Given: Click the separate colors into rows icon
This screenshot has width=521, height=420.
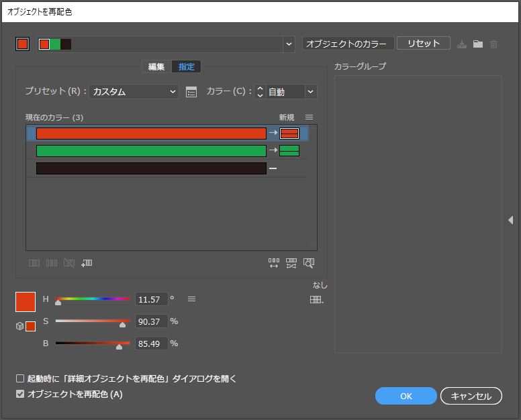Looking at the screenshot, I should pyautogui.click(x=52, y=263).
